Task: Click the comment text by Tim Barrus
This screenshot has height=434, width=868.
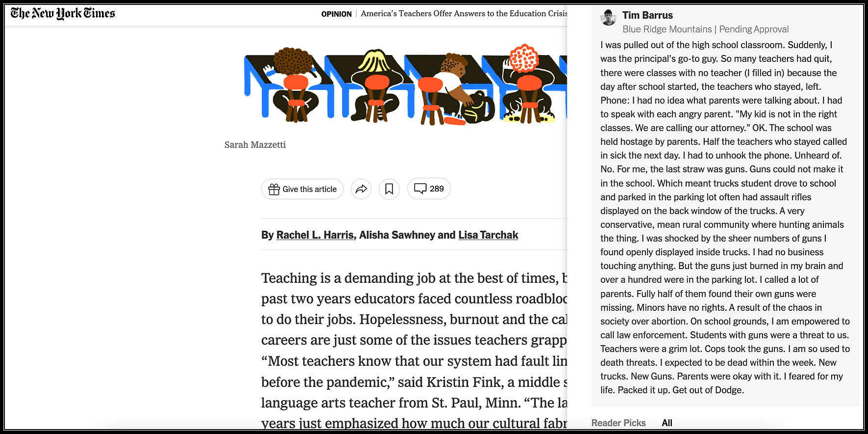Action: point(725,217)
